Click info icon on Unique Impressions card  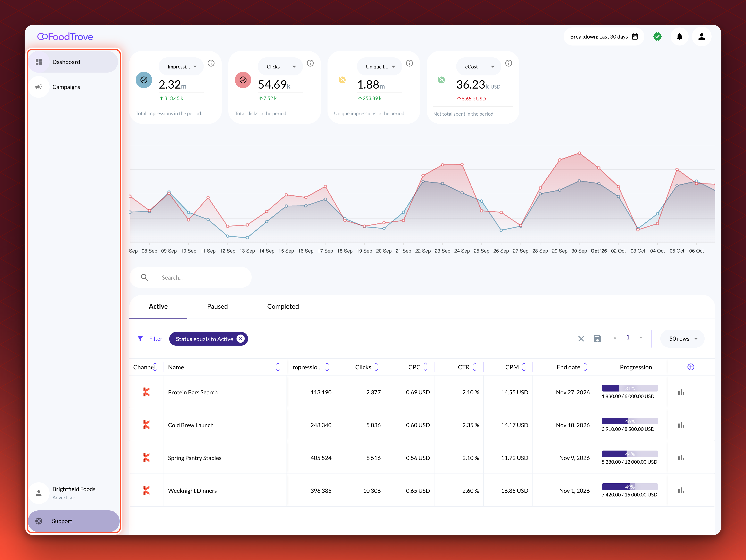[x=409, y=63]
